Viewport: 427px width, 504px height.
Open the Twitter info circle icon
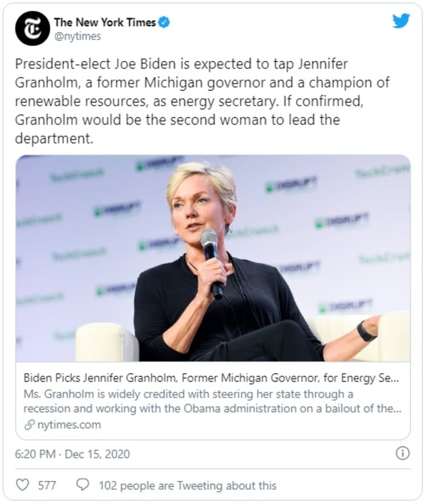[403, 453]
